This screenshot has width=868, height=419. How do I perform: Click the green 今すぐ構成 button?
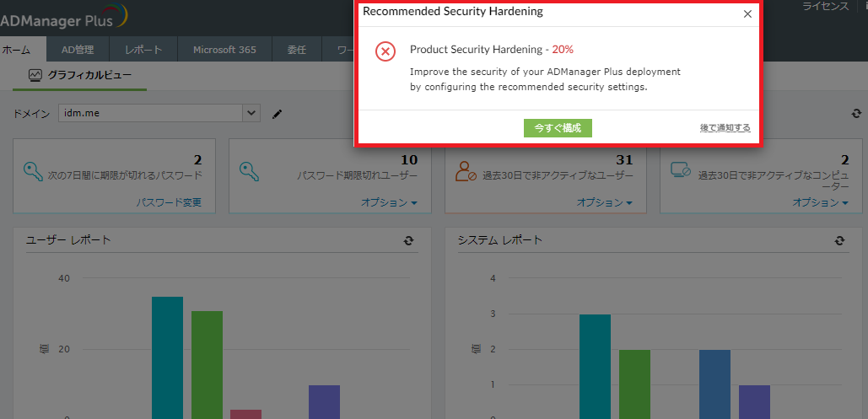(x=558, y=127)
